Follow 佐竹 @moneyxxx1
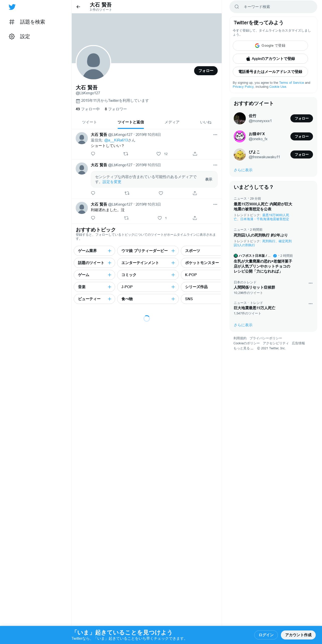 click(x=302, y=118)
